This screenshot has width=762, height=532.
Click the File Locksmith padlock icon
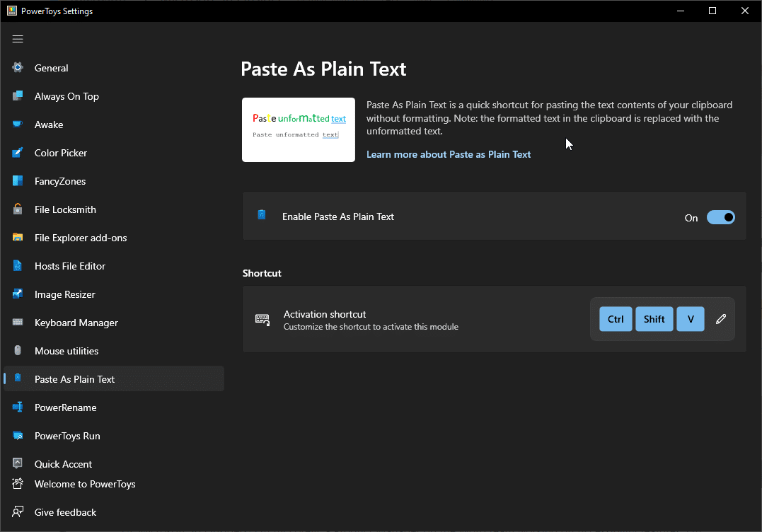[18, 209]
